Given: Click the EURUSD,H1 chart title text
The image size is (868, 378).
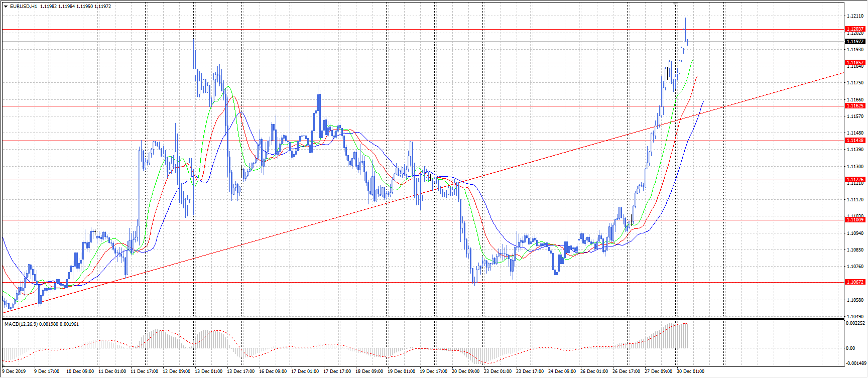Looking at the screenshot, I should click(x=23, y=7).
